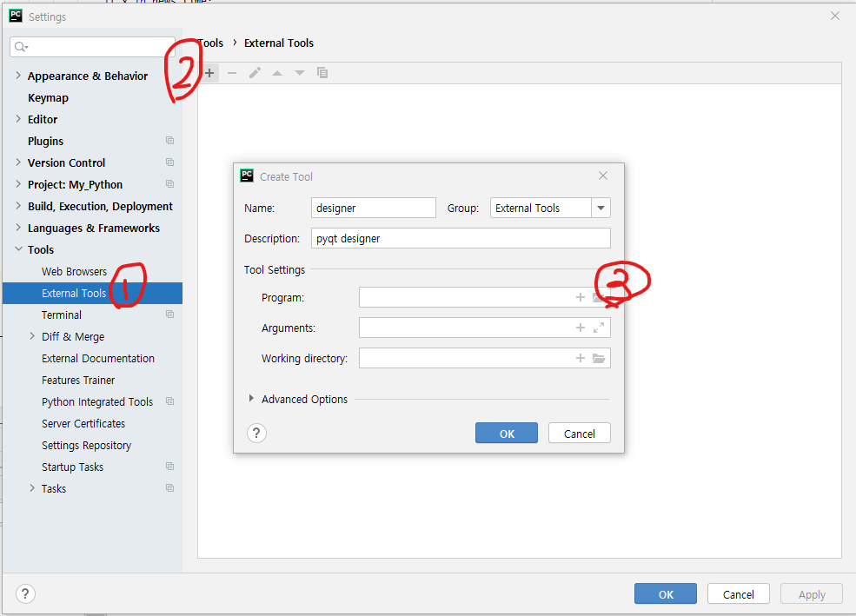Focus the Description field with pyqt designer

point(461,238)
